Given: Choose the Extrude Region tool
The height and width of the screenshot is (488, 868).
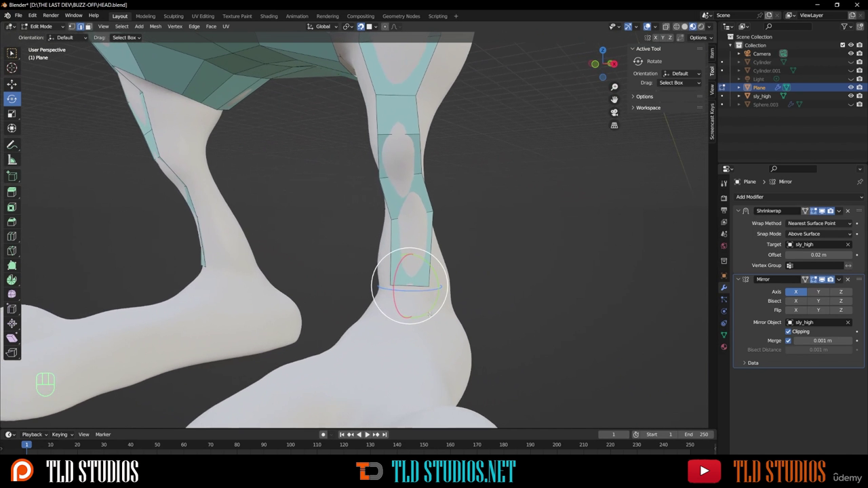Looking at the screenshot, I should pyautogui.click(x=12, y=192).
